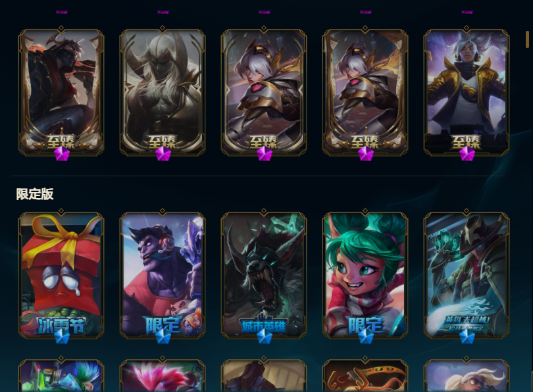Viewport: 533px width, 392px height.
Task: Click the blue gem under the 冰雪节 gift box skin
Action: coord(62,336)
